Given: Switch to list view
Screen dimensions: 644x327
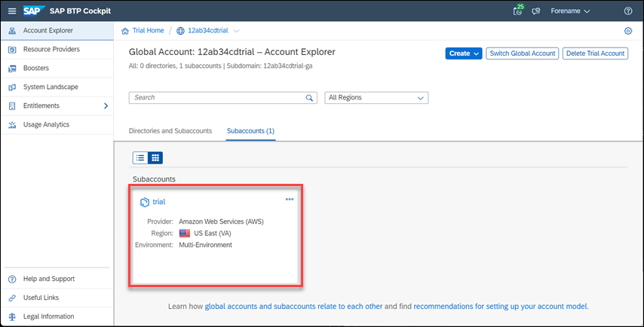Looking at the screenshot, I should click(x=140, y=157).
